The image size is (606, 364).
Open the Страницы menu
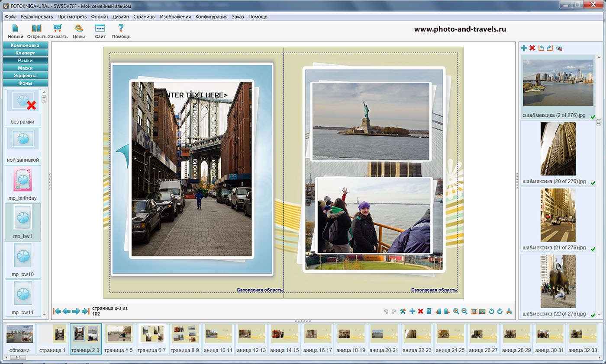coord(144,17)
